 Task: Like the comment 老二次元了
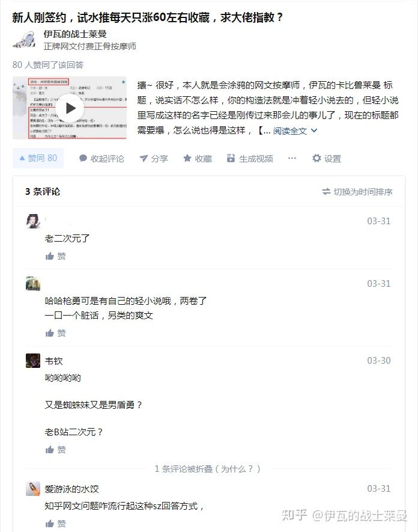[56, 256]
